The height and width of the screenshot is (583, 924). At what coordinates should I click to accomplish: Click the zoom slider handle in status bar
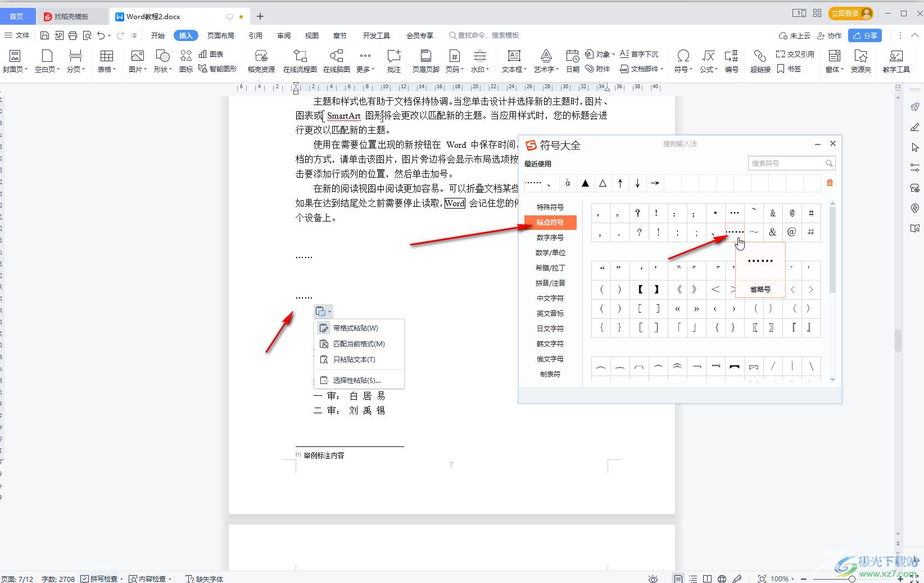pos(852,579)
